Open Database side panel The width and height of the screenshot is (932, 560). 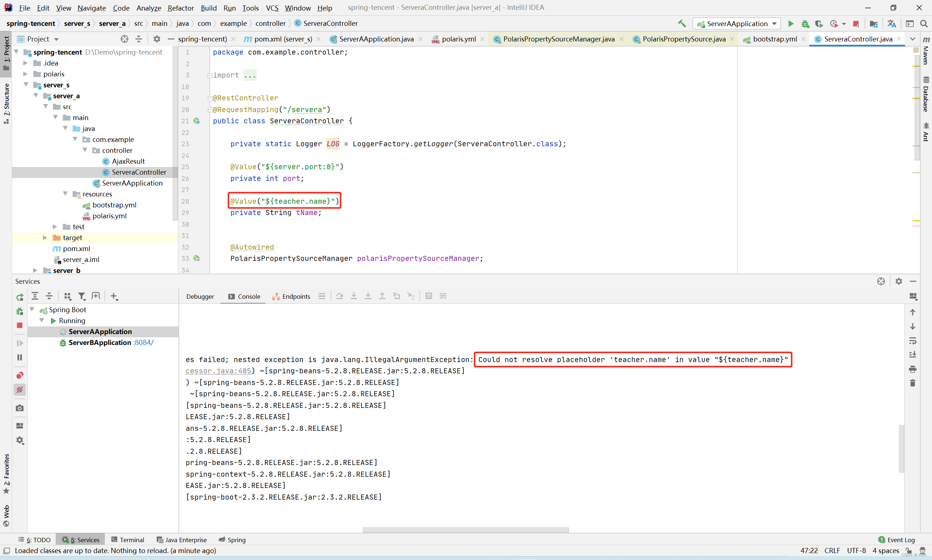pyautogui.click(x=926, y=95)
